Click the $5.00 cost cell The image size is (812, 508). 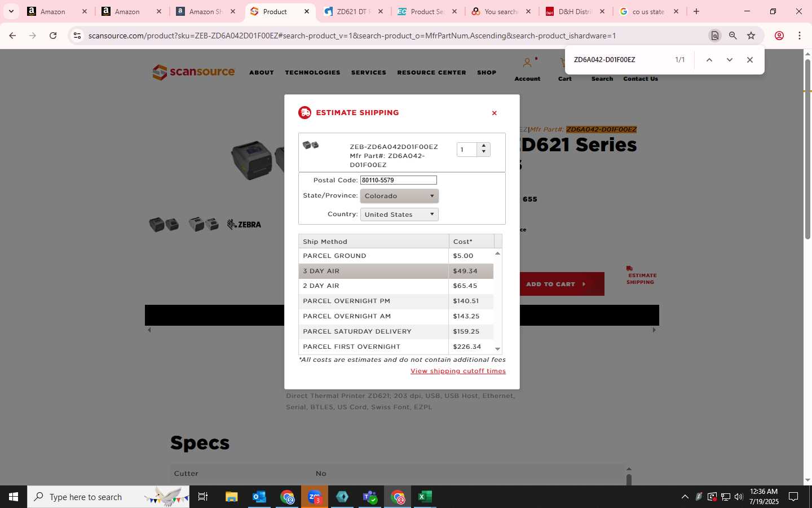[471, 256]
